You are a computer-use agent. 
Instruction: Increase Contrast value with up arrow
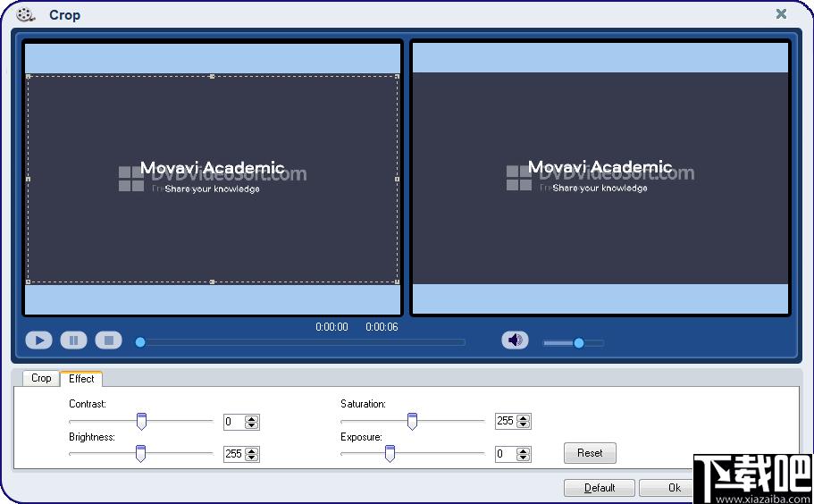pyautogui.click(x=252, y=418)
